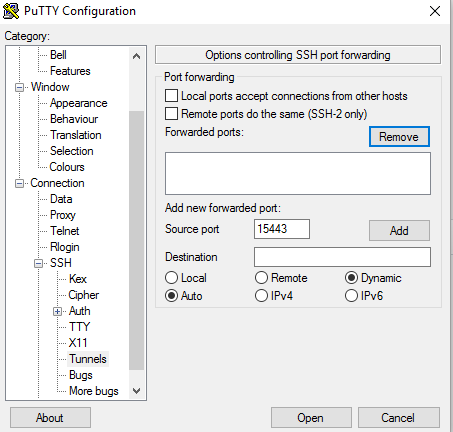This screenshot has width=453, height=432.
Task: Click the category tree scroll-down arrow
Action: (136, 391)
